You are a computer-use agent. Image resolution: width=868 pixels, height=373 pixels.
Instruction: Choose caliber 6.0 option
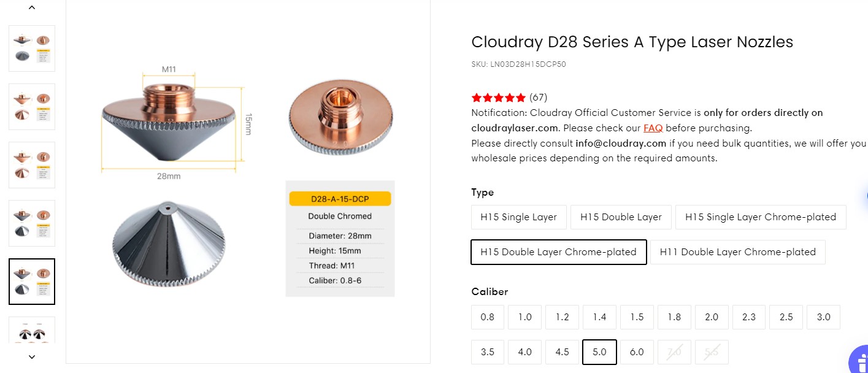tap(637, 352)
